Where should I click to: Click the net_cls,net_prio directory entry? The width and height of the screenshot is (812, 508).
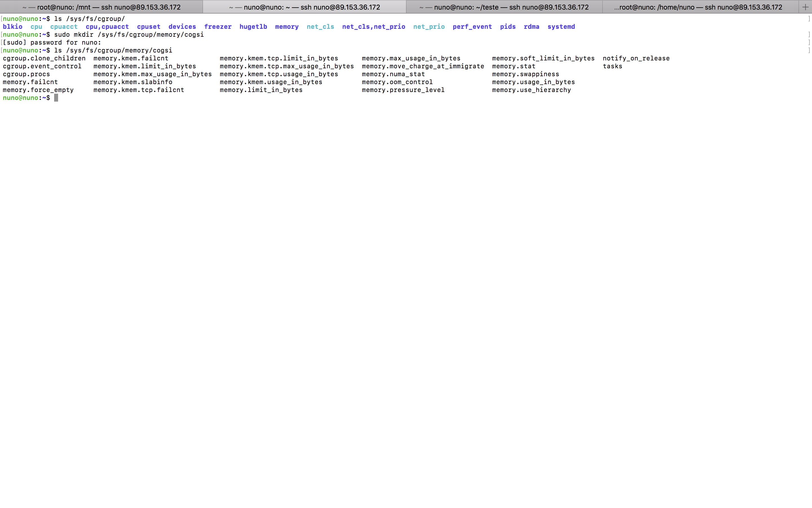[x=374, y=27]
